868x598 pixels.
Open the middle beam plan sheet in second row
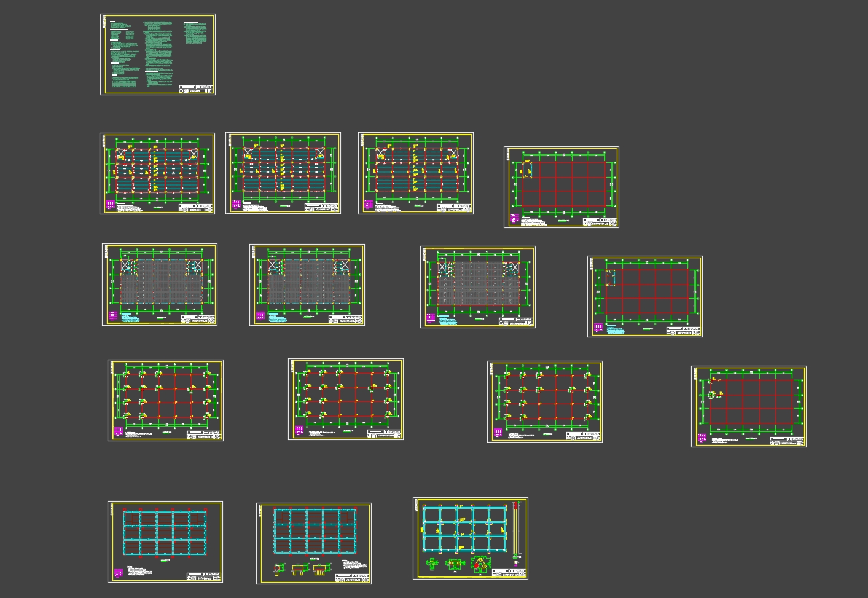[283, 173]
